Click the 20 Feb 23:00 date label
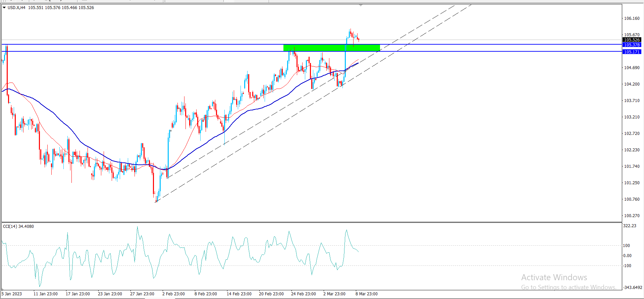The height and width of the screenshot is (299, 644). pos(271,294)
